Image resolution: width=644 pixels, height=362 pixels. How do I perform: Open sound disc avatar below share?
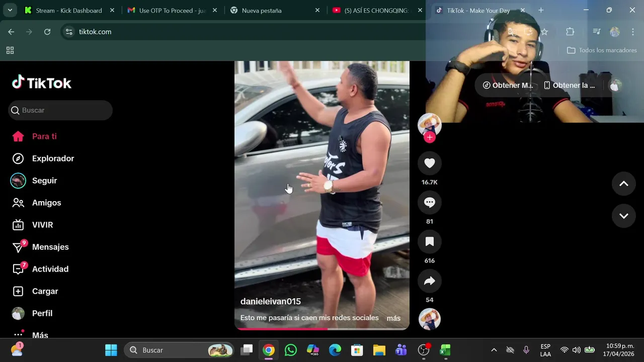(x=430, y=319)
